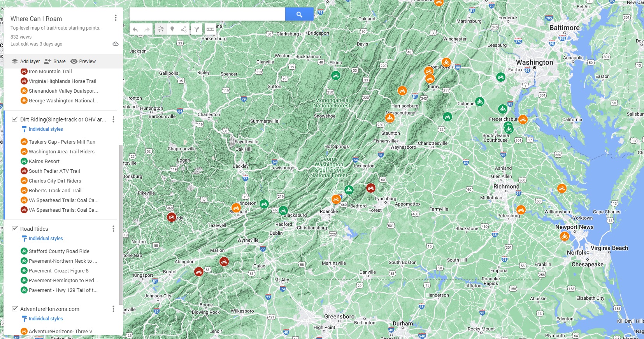Select Pavement- Crozet Figure 8 entry

point(58,271)
